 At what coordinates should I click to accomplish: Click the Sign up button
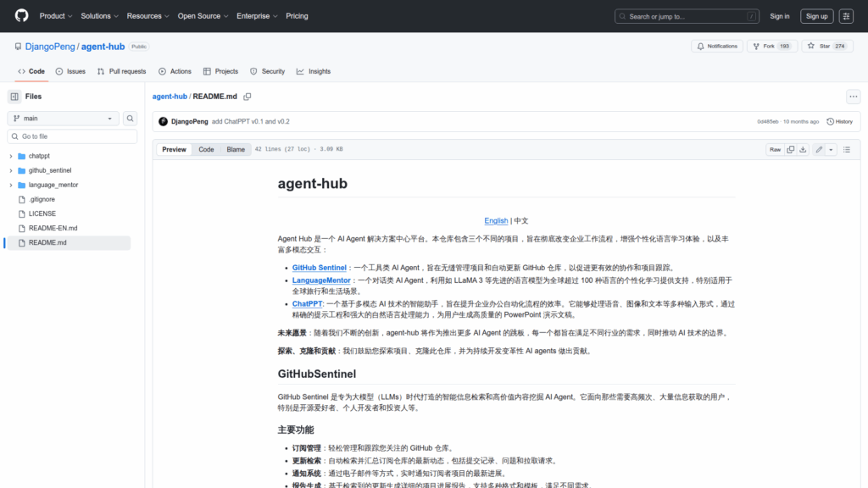click(816, 16)
